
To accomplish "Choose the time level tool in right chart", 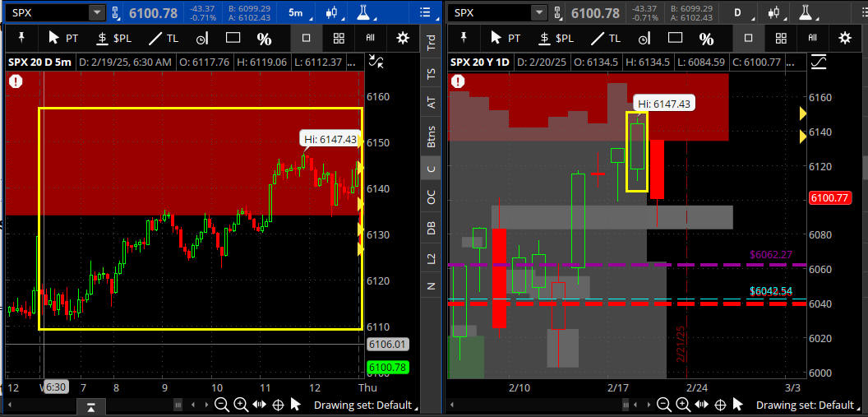I will point(644,38).
